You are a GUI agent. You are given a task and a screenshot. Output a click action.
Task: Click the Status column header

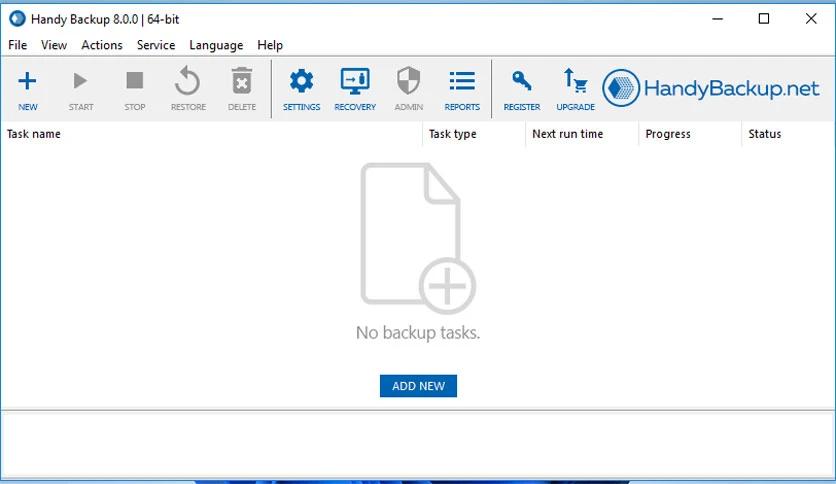788,134
